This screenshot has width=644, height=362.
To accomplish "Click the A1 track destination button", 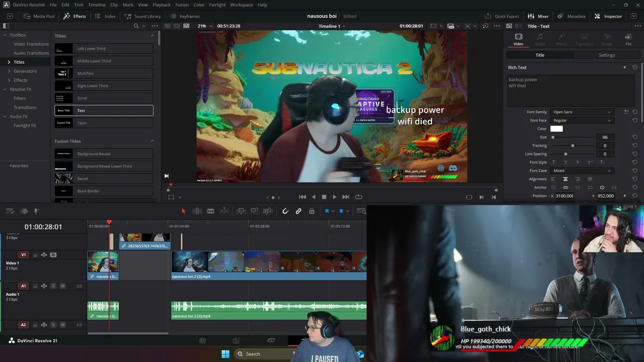I will tap(23, 286).
